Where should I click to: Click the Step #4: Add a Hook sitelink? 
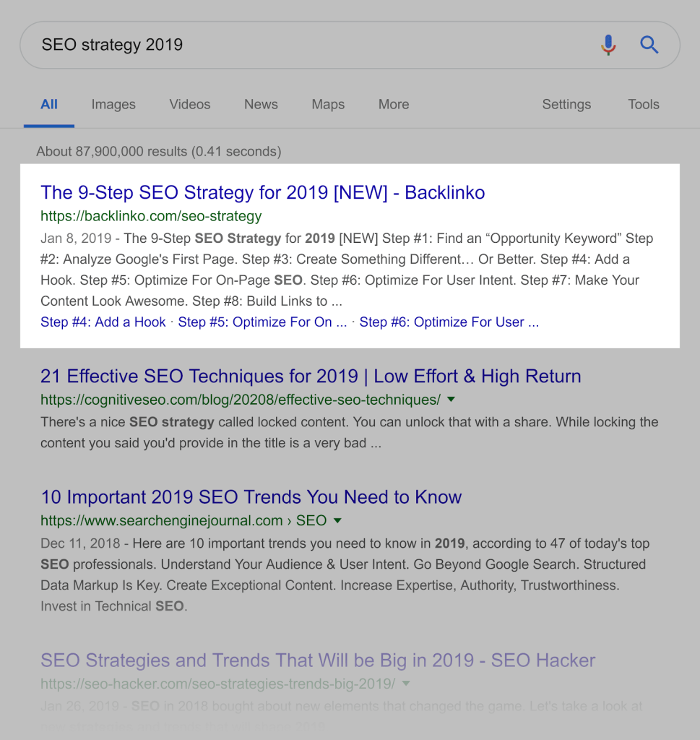(x=103, y=322)
